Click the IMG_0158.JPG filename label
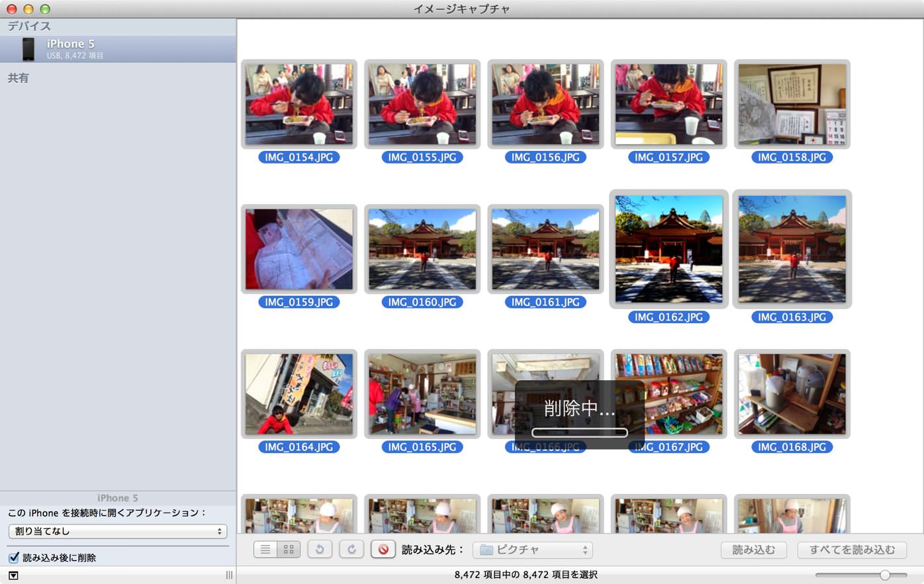The width and height of the screenshot is (924, 584). [792, 158]
